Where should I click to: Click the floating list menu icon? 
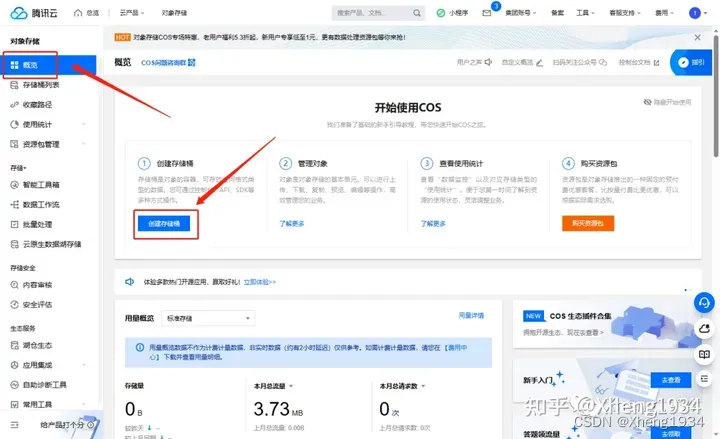coord(704,379)
